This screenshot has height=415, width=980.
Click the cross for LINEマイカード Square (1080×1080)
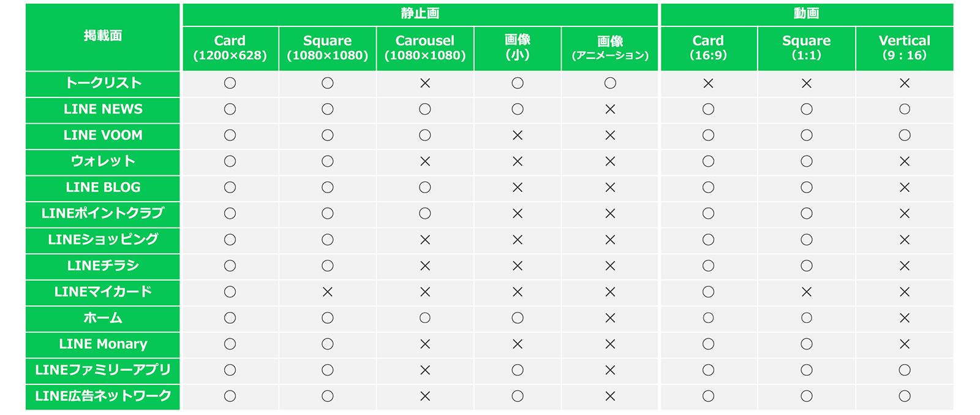pos(328,292)
